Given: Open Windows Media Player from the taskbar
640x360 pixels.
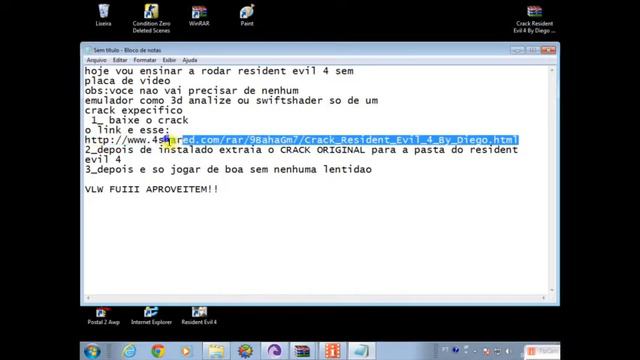Looking at the screenshot, I should click(x=186, y=351).
